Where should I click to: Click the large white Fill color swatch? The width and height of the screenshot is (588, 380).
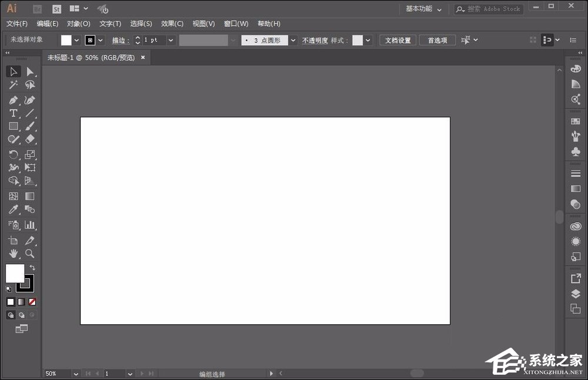point(14,273)
